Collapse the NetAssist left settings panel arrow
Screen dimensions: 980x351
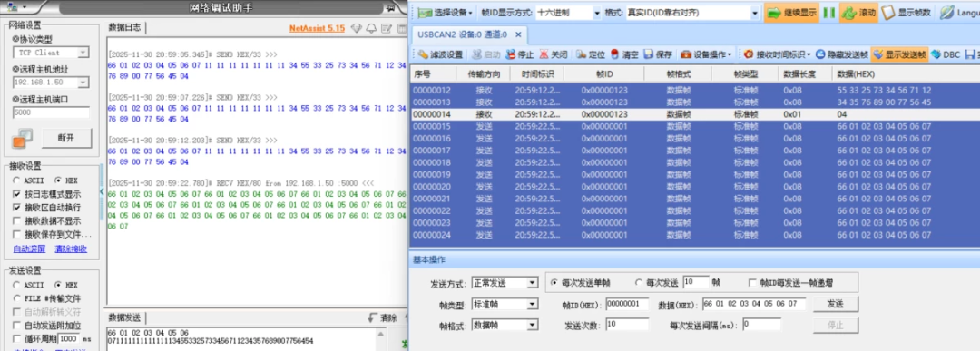[x=103, y=191]
